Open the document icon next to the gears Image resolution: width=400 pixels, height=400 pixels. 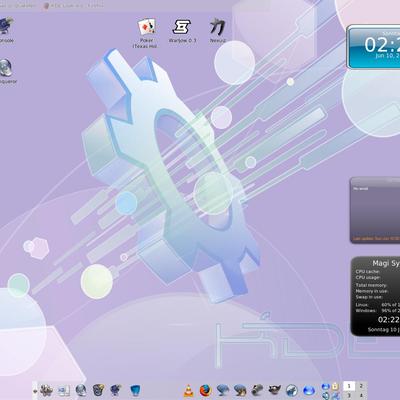(64, 390)
